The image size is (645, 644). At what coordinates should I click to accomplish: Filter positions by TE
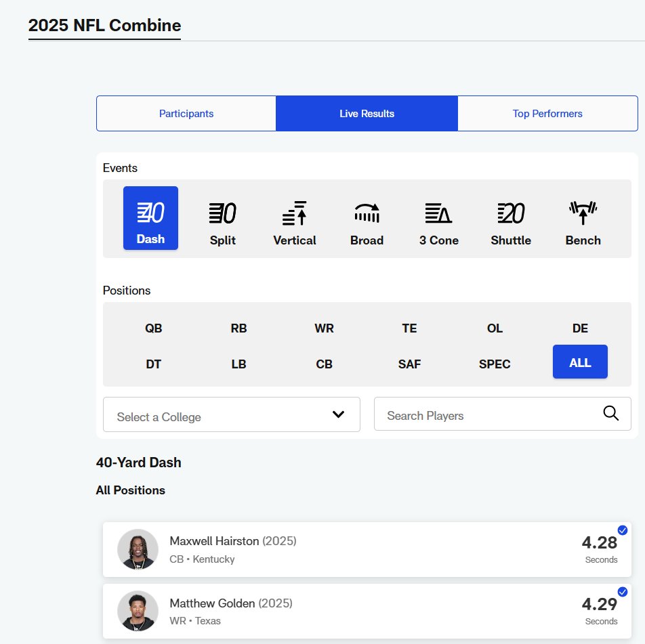point(409,328)
